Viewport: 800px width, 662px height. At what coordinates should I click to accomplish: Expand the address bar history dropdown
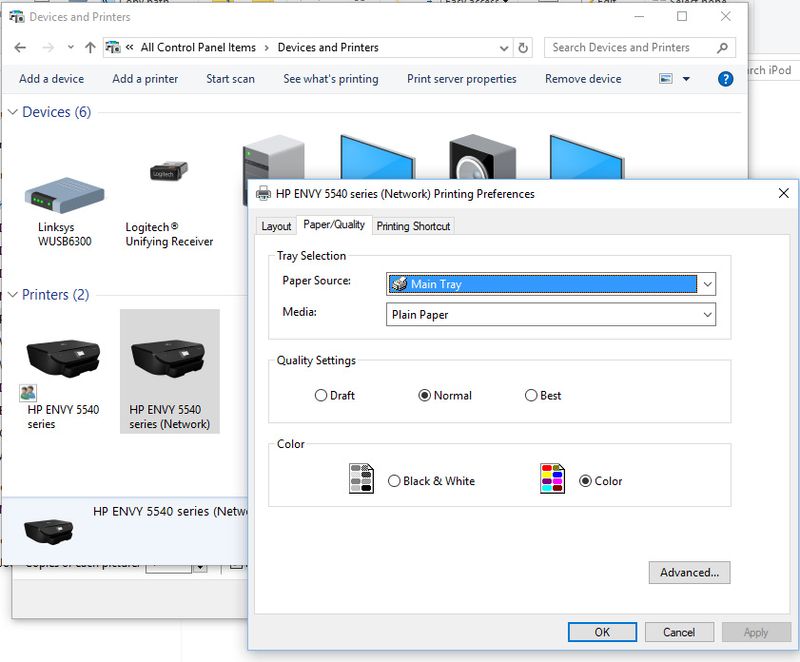pyautogui.click(x=504, y=48)
